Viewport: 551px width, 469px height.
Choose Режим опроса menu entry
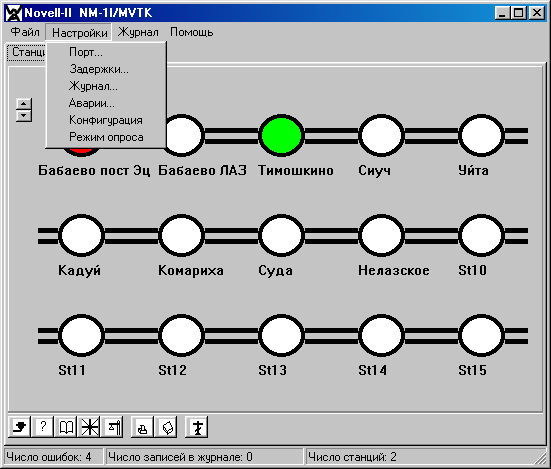[106, 137]
